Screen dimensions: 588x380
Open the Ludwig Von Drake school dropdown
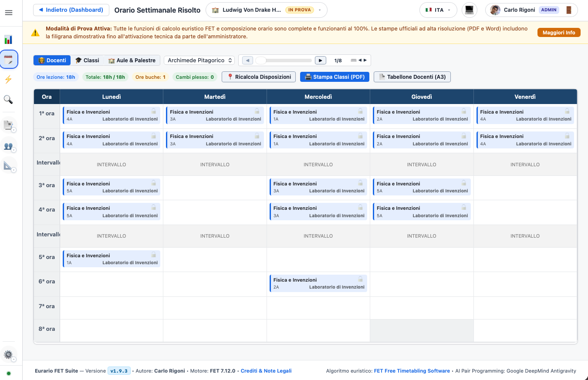pos(266,10)
